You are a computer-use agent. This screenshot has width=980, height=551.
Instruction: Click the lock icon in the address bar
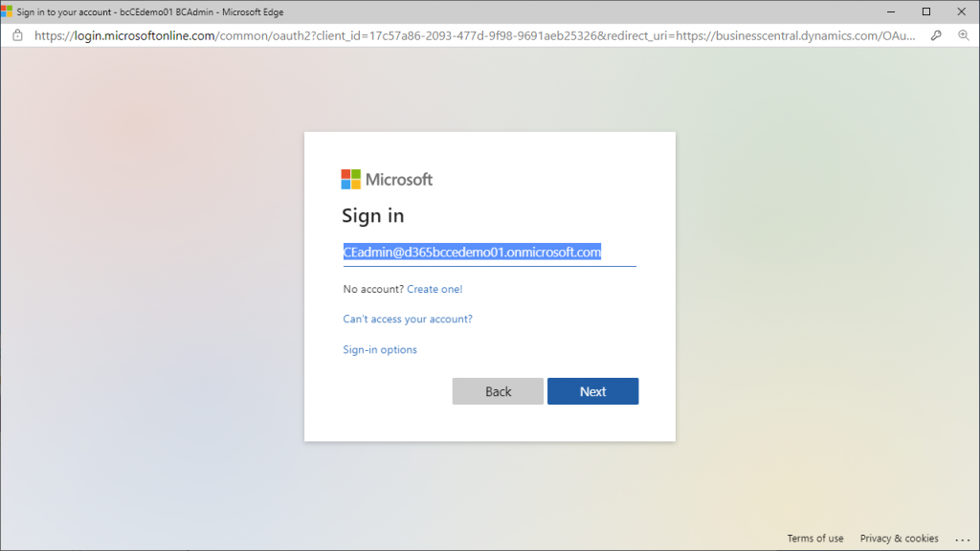pyautogui.click(x=17, y=35)
